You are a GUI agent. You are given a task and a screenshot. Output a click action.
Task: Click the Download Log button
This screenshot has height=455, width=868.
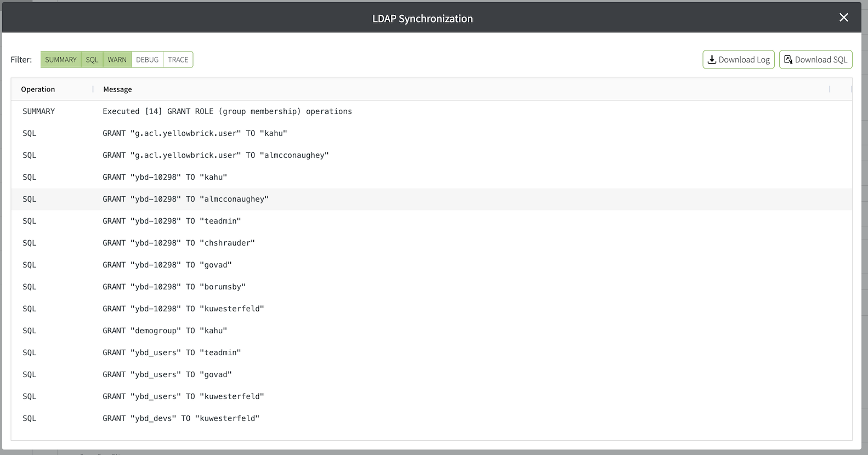pyautogui.click(x=738, y=60)
